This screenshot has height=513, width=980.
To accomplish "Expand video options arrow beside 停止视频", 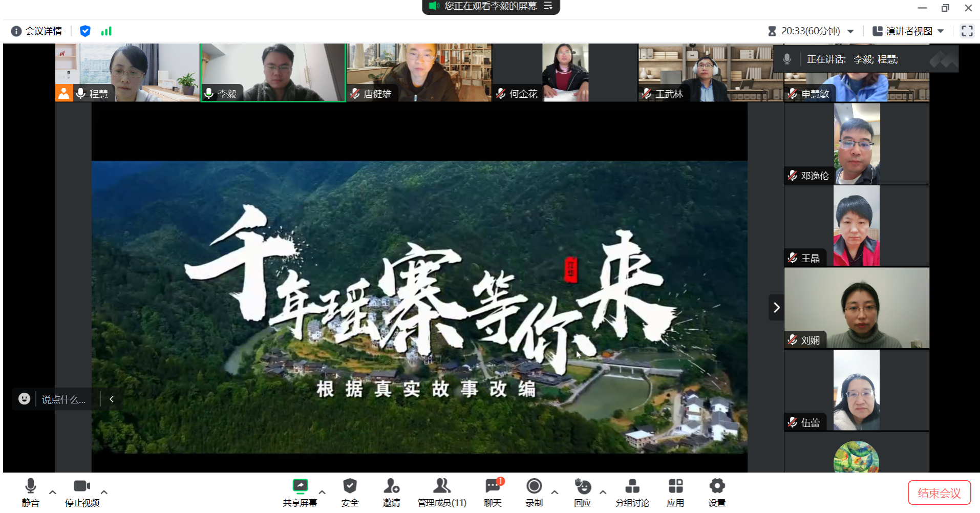I will click(x=104, y=492).
